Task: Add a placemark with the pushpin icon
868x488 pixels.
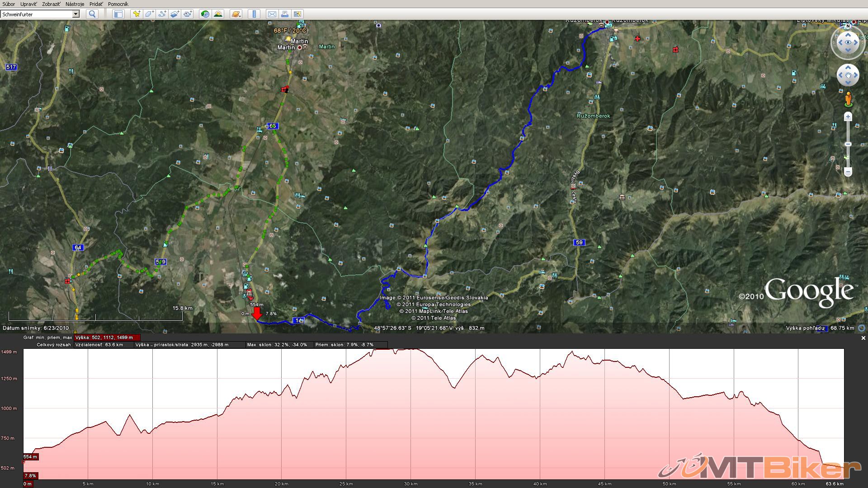Action: click(x=136, y=14)
